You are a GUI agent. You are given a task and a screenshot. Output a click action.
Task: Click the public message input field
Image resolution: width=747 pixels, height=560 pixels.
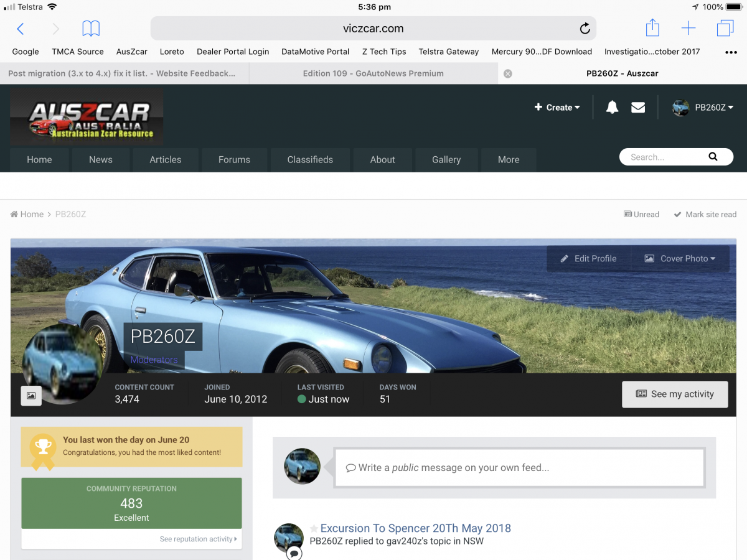coord(519,467)
